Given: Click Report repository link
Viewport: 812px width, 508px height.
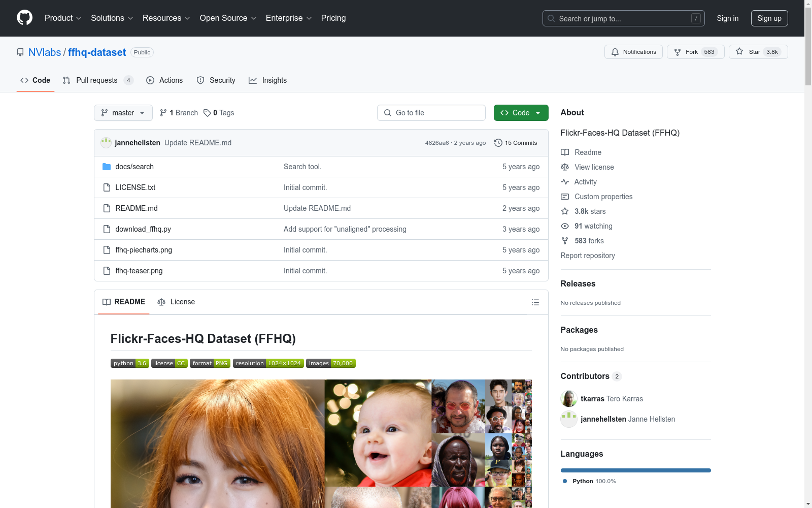Looking at the screenshot, I should coord(588,256).
